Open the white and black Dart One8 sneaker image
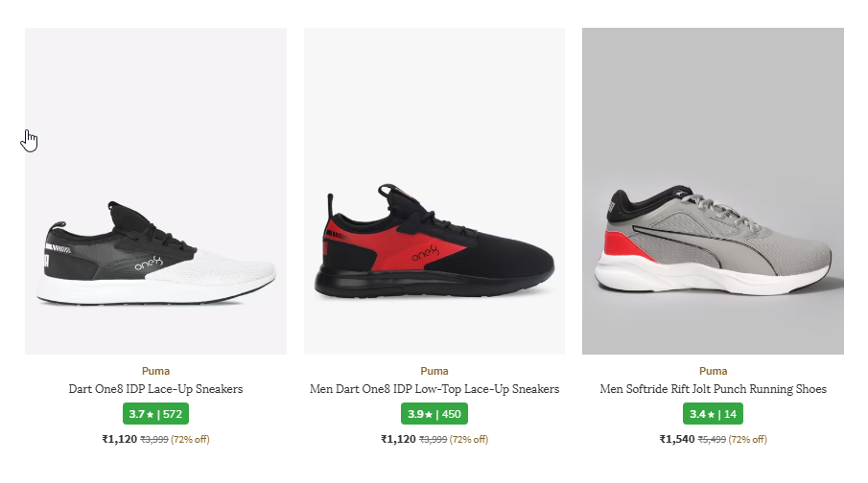This screenshot has height=483, width=868. (x=155, y=192)
